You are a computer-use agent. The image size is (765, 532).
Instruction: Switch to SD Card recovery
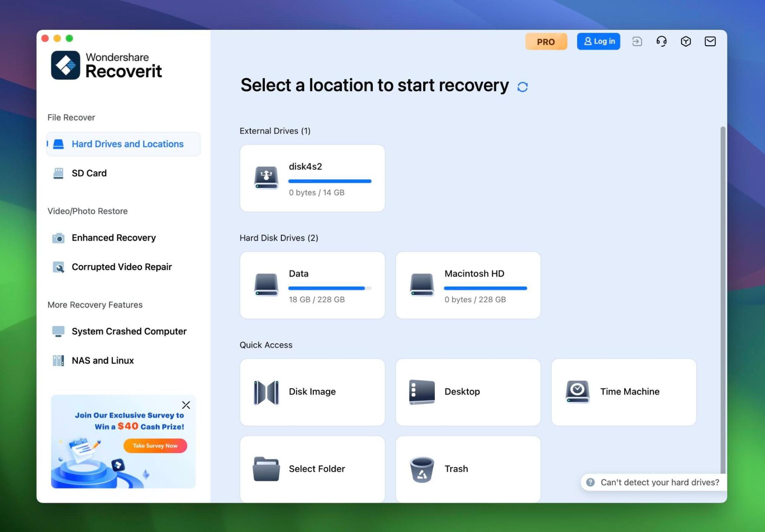[x=123, y=173]
